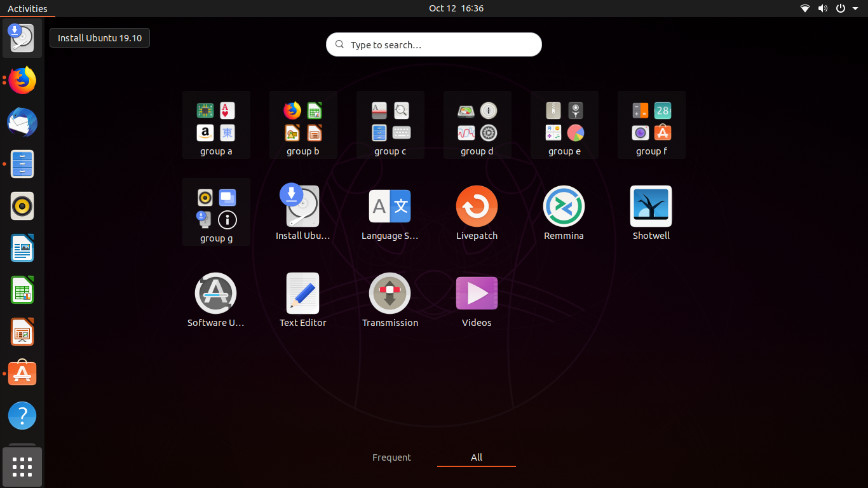
Task: Launch Language Support app
Action: click(390, 212)
